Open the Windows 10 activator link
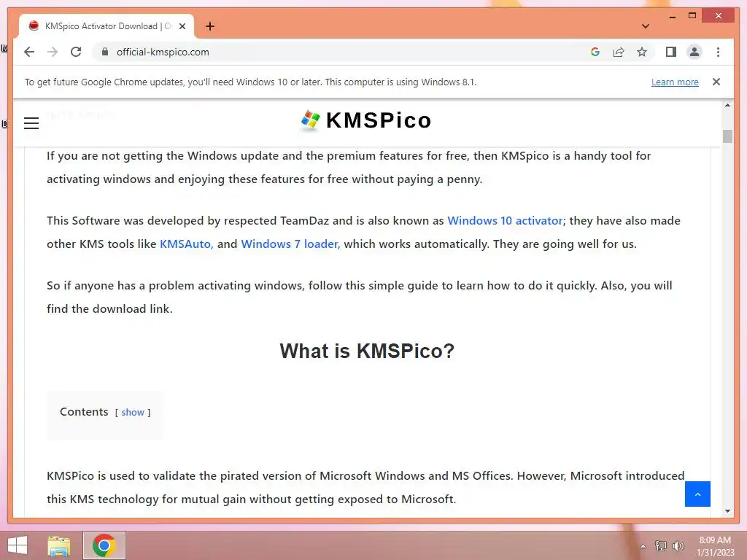The height and width of the screenshot is (560, 747). tap(505, 220)
